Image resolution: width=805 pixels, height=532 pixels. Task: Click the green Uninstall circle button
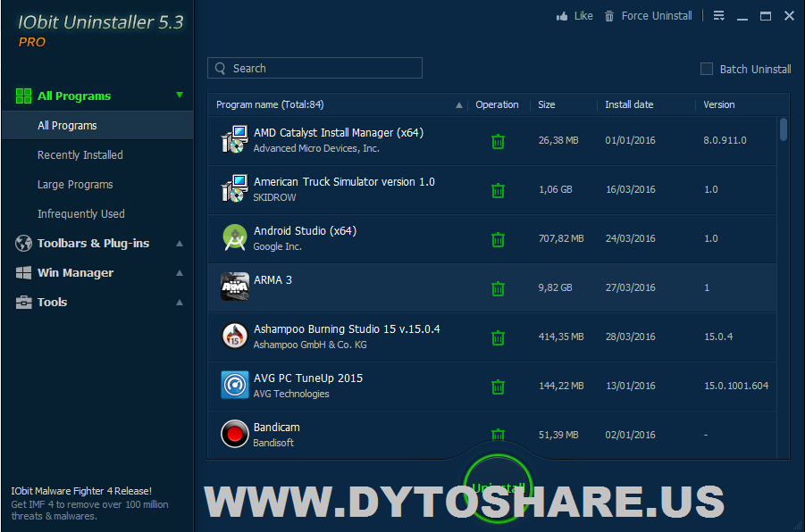point(498,488)
